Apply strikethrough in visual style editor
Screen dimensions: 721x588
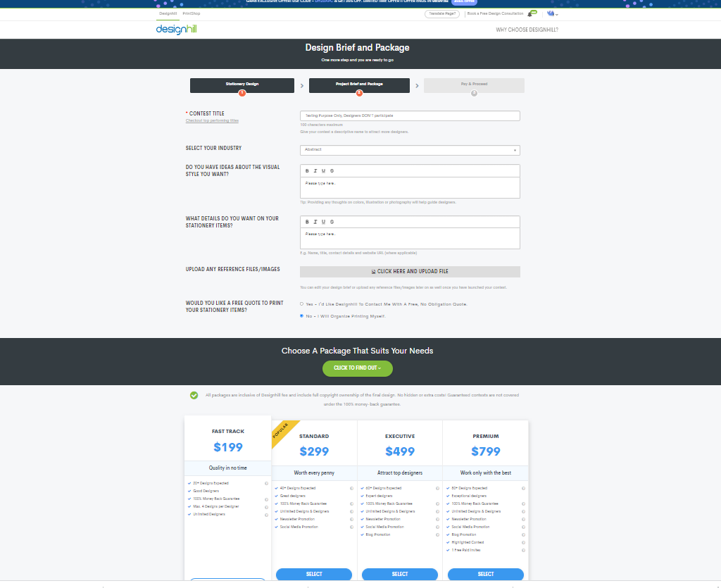click(x=332, y=171)
